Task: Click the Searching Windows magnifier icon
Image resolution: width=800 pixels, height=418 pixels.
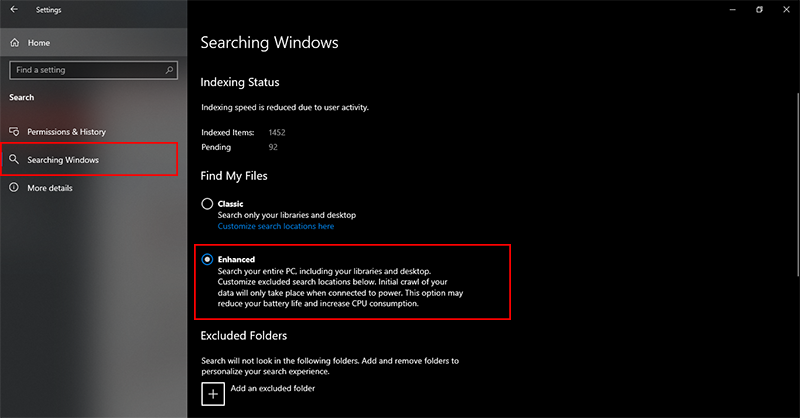Action: click(14, 160)
